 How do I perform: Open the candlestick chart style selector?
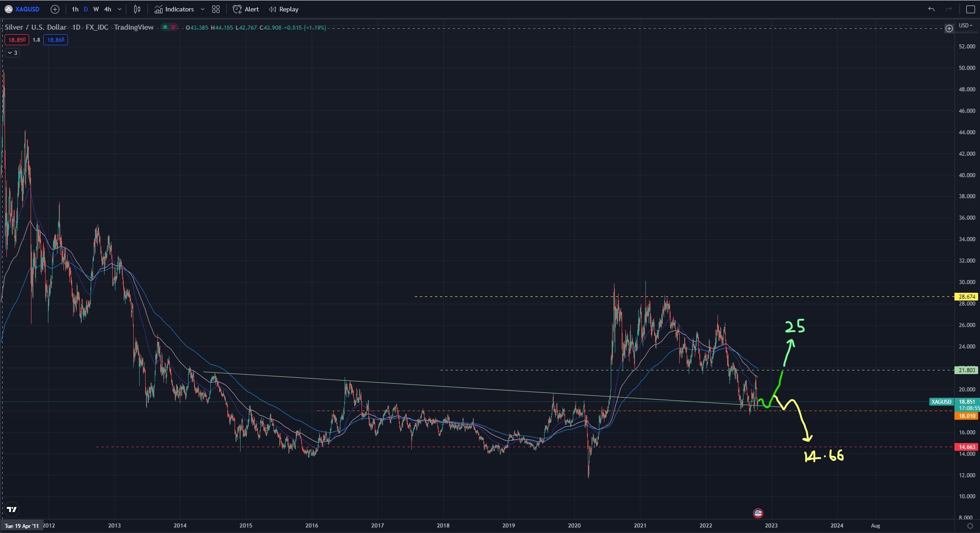point(137,9)
